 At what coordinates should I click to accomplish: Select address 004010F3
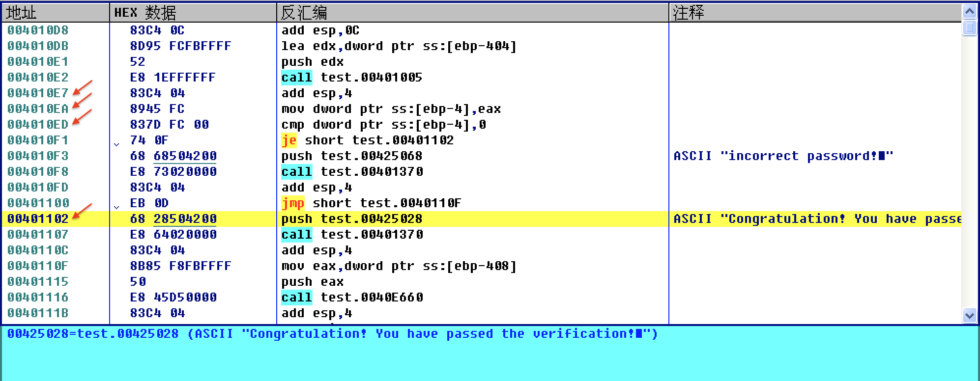(38, 156)
